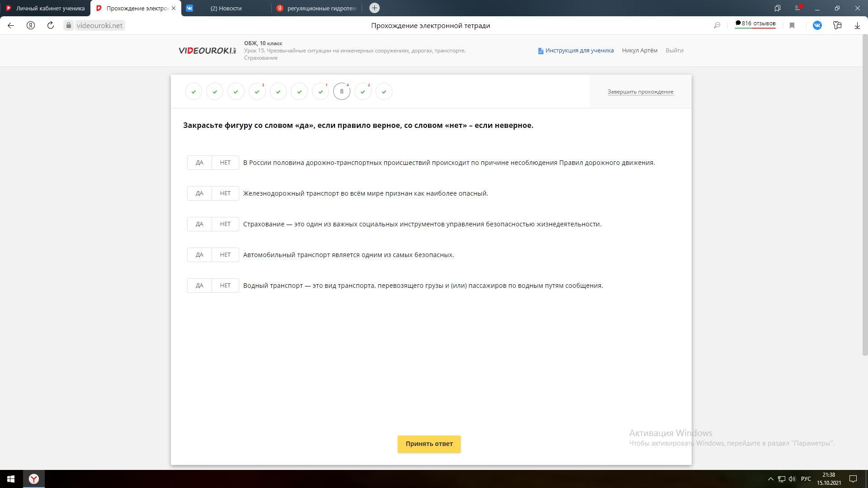Viewport: 868px width, 488px height.
Task: Open Yandex Browser from the taskbar
Action: click(x=33, y=479)
